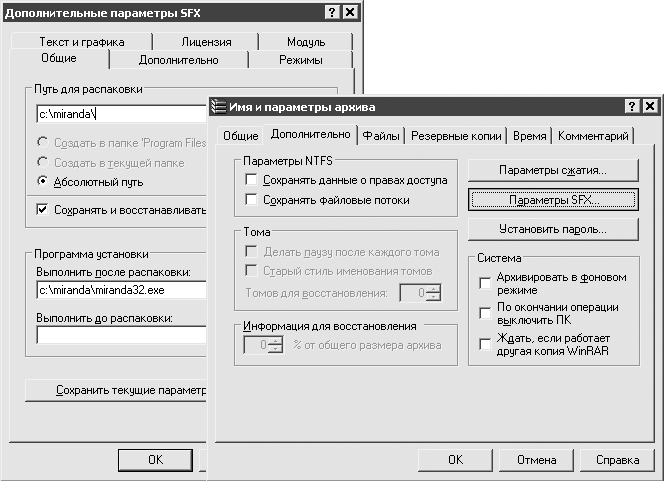Viewport: 664px width, 481px height.
Task: Open the Резервные копии tab
Action: 456,136
